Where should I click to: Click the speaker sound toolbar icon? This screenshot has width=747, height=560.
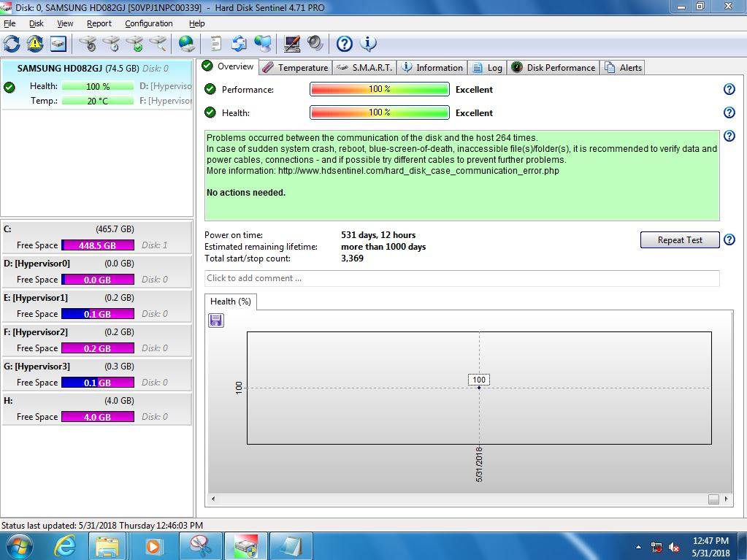315,44
